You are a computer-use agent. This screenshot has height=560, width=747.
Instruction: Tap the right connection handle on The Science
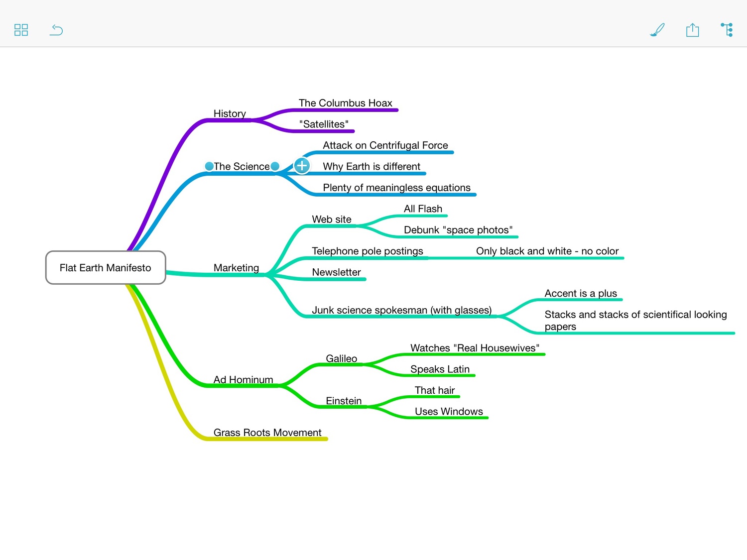coord(275,166)
